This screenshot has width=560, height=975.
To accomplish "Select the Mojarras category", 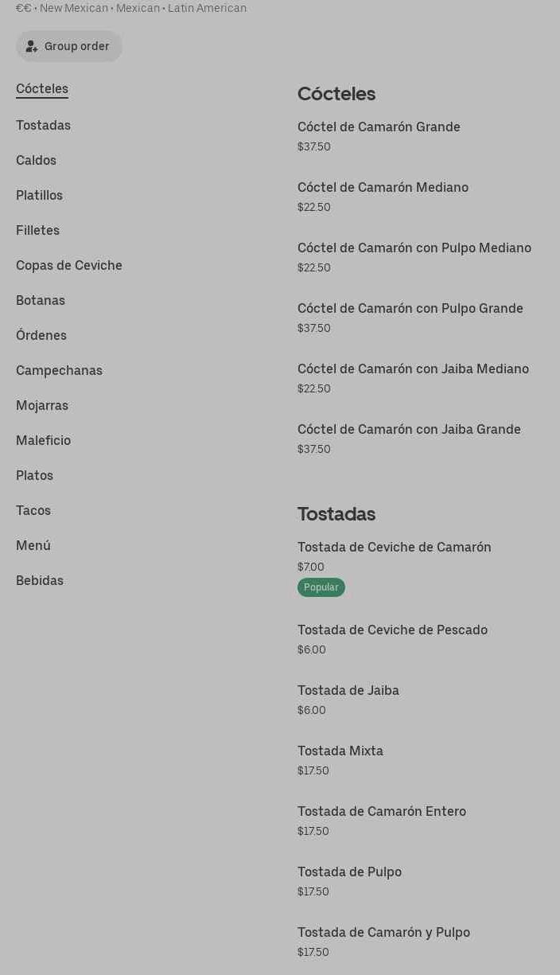I will (42, 405).
